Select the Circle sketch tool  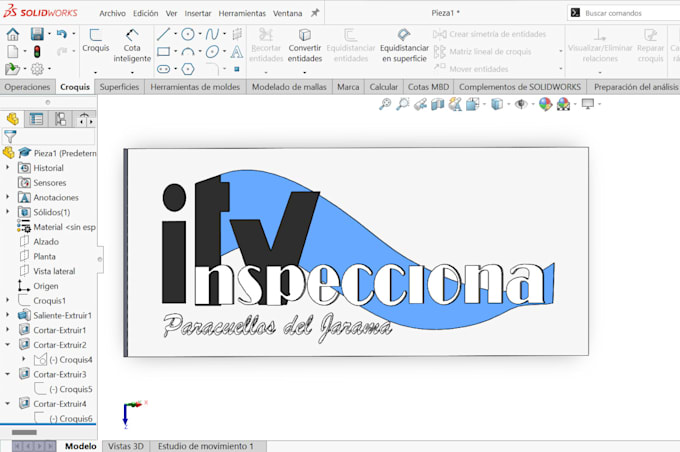pos(188,34)
